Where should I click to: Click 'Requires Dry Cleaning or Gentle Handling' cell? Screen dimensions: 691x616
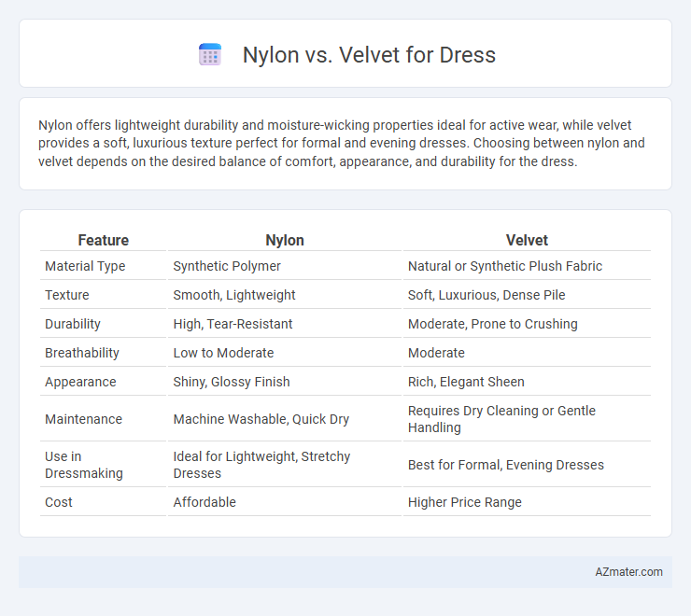coord(501,419)
